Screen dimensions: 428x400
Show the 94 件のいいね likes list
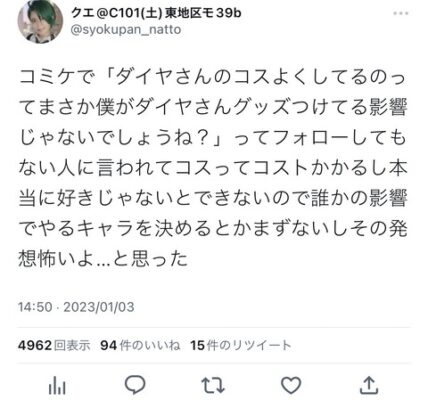(x=140, y=345)
